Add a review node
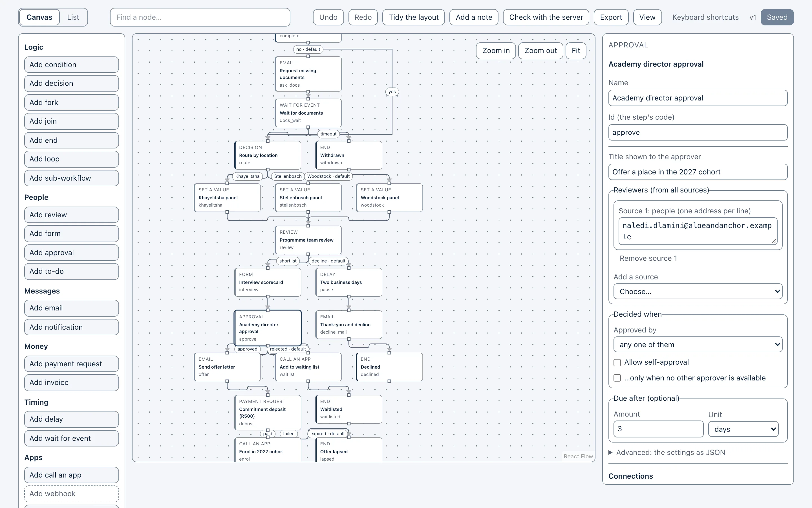The height and width of the screenshot is (508, 812). (71, 215)
